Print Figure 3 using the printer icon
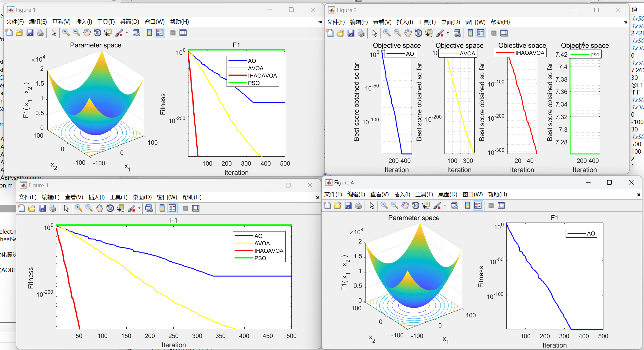This screenshot has width=644, height=350. 53,208
